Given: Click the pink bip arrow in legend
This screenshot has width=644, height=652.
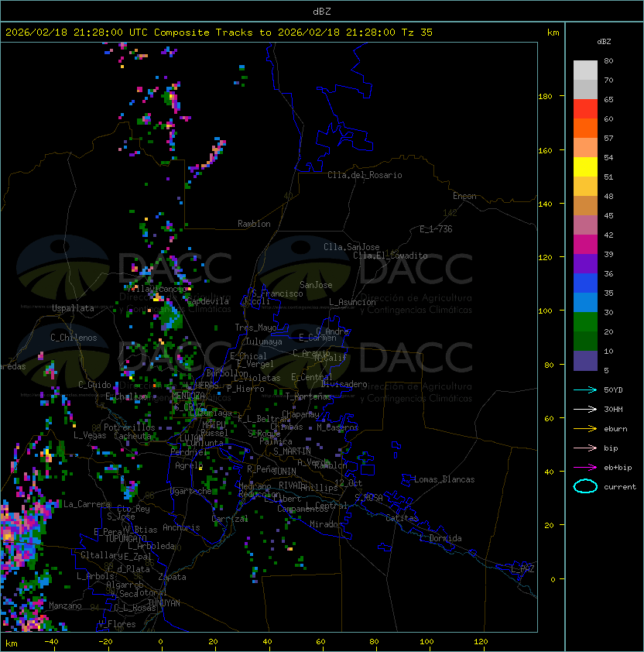Looking at the screenshot, I should 585,448.
